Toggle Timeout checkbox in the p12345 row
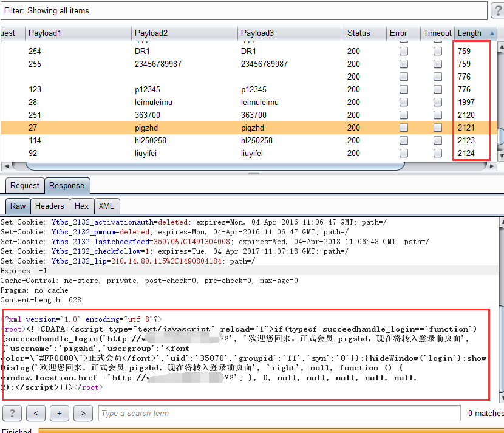Viewport: 504px width, 433px height. pyautogui.click(x=437, y=89)
